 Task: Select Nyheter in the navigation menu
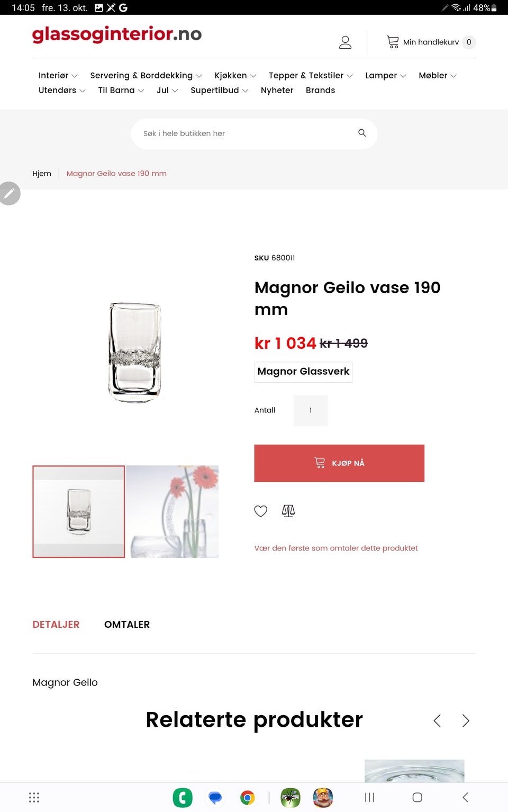point(277,90)
